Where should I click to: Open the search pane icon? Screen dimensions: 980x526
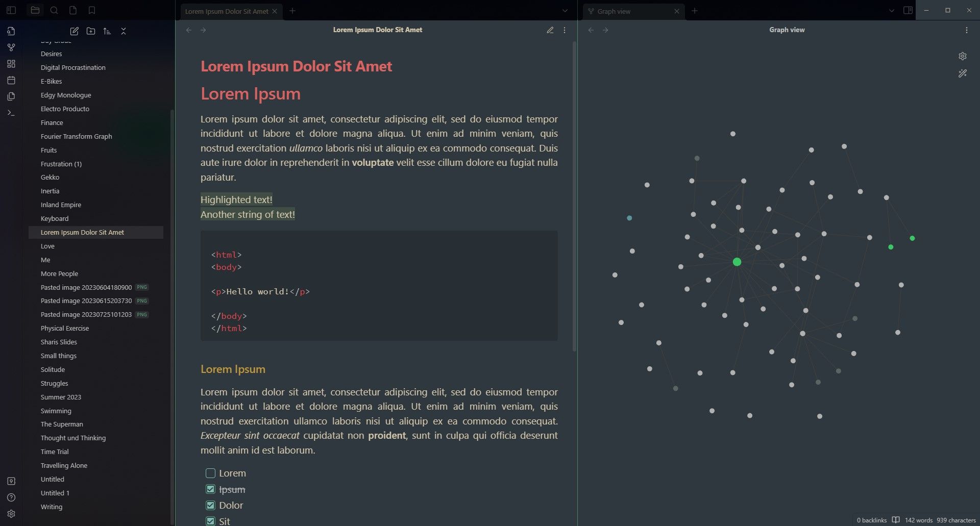[x=54, y=10]
